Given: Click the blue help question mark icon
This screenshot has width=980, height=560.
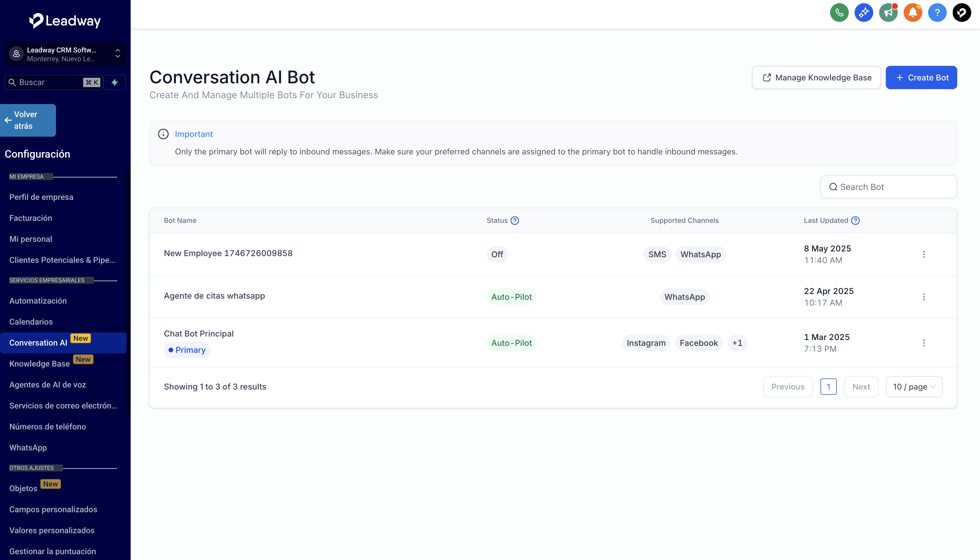Looking at the screenshot, I should (x=937, y=13).
